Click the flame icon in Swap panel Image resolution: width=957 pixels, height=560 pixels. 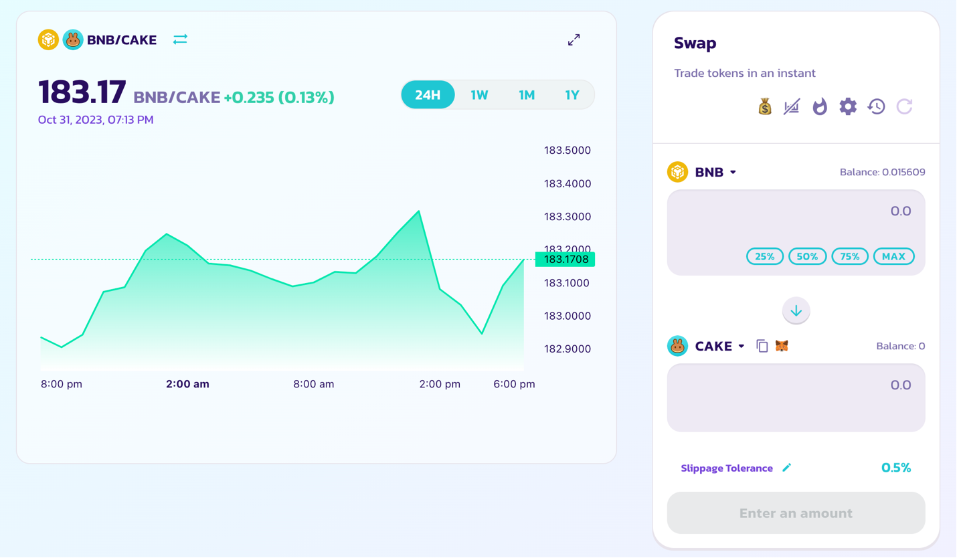tap(820, 106)
